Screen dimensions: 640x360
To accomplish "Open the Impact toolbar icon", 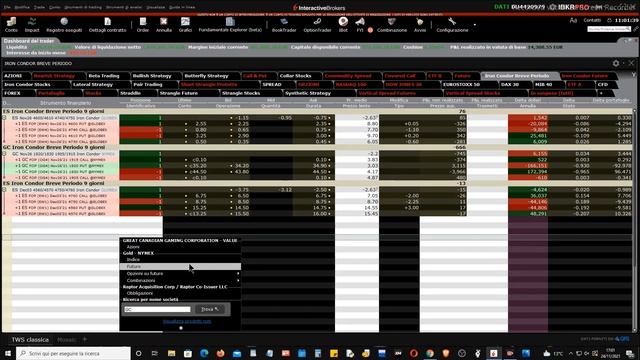I will coord(32,24).
